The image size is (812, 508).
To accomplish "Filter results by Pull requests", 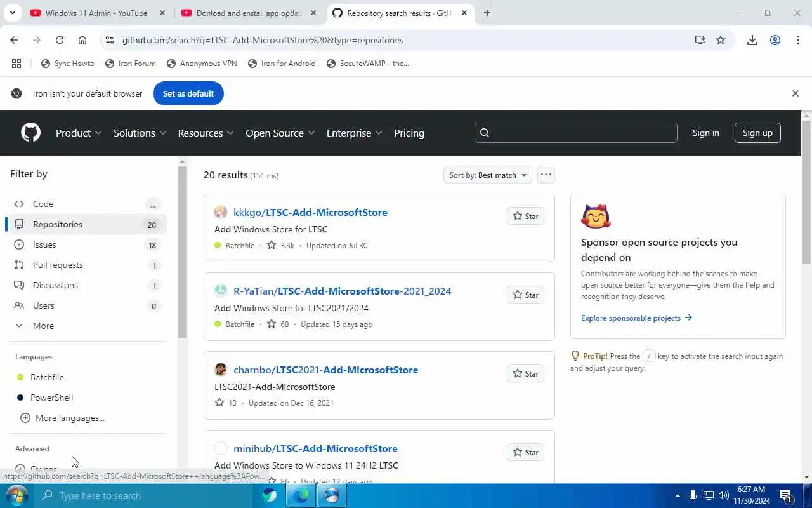I will tap(88, 265).
